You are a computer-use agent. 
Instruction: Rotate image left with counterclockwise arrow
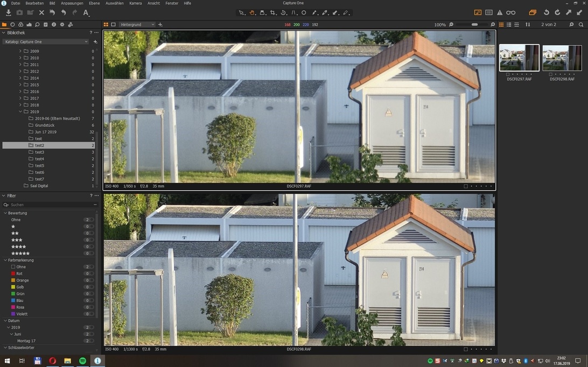pos(546,12)
